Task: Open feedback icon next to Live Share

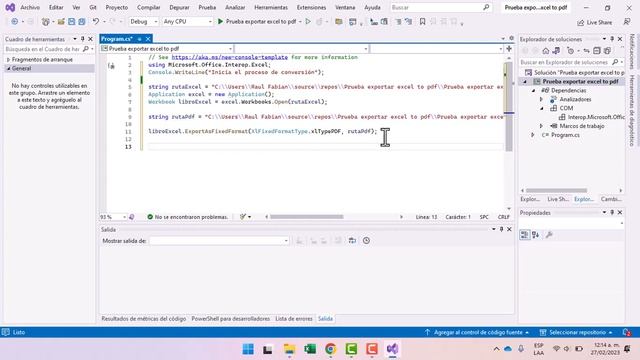Action: click(627, 22)
